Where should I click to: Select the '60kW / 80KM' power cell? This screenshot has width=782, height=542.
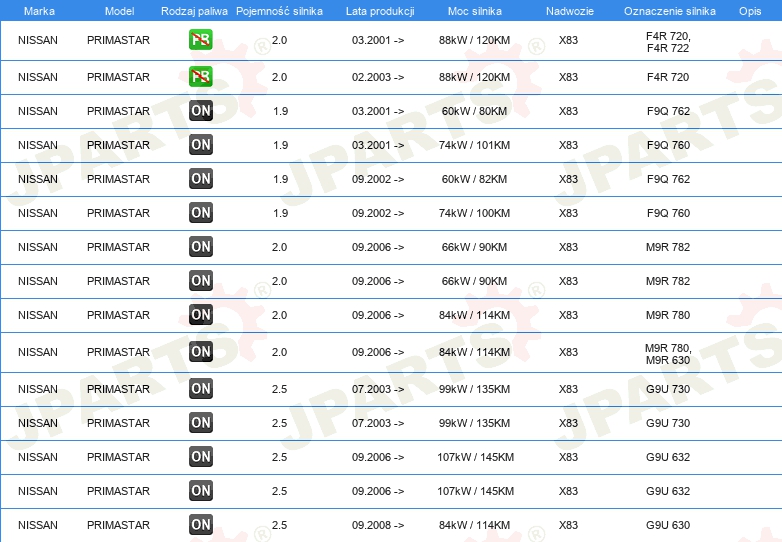point(474,111)
